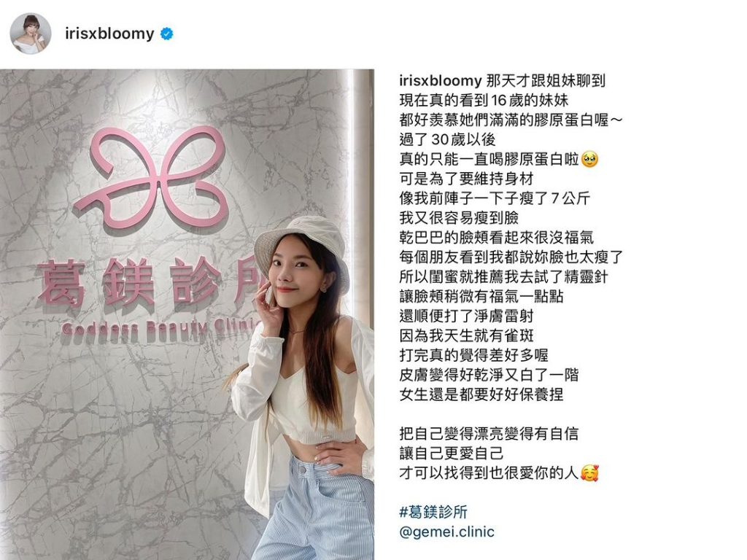Screen dimensions: 747x560
Task: Click the caption line mentioning 16 歲
Action: [484, 100]
